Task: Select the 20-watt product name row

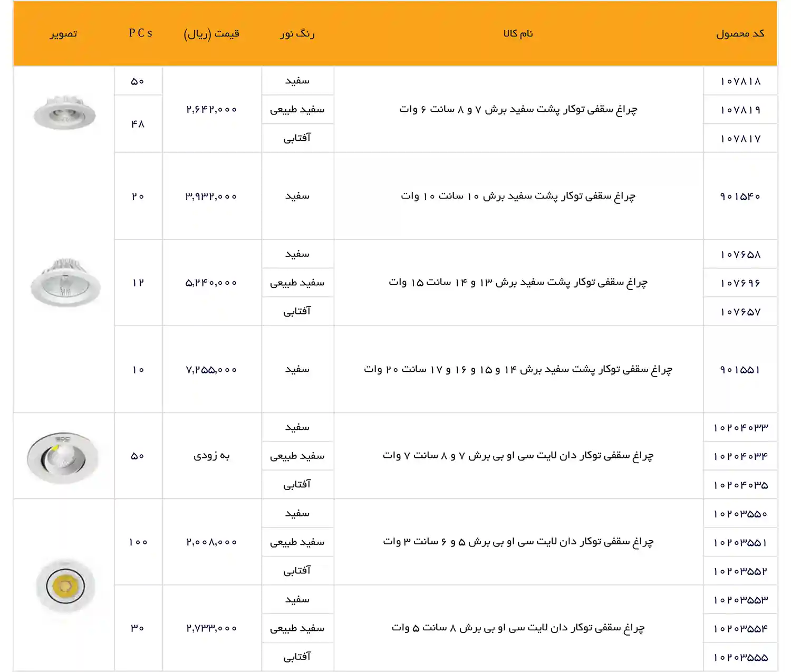Action: click(519, 370)
